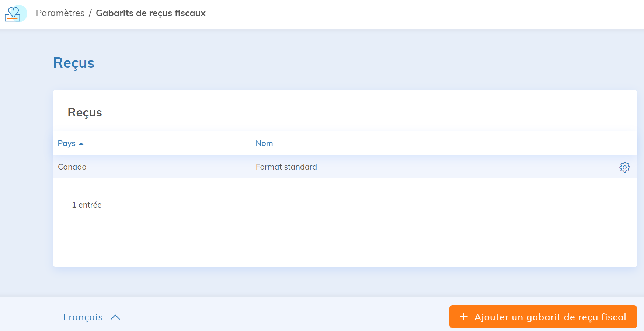Toggle the Pays sort arrow

(x=81, y=144)
